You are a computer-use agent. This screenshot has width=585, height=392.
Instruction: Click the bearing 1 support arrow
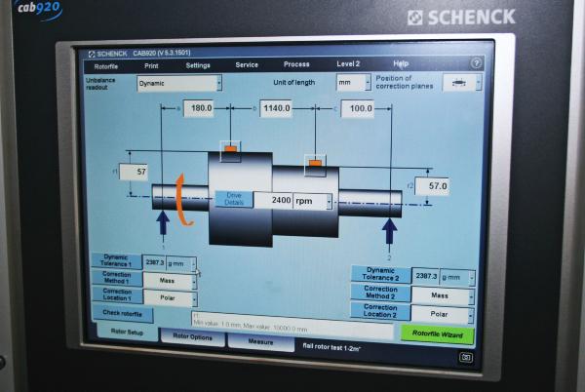(x=163, y=222)
